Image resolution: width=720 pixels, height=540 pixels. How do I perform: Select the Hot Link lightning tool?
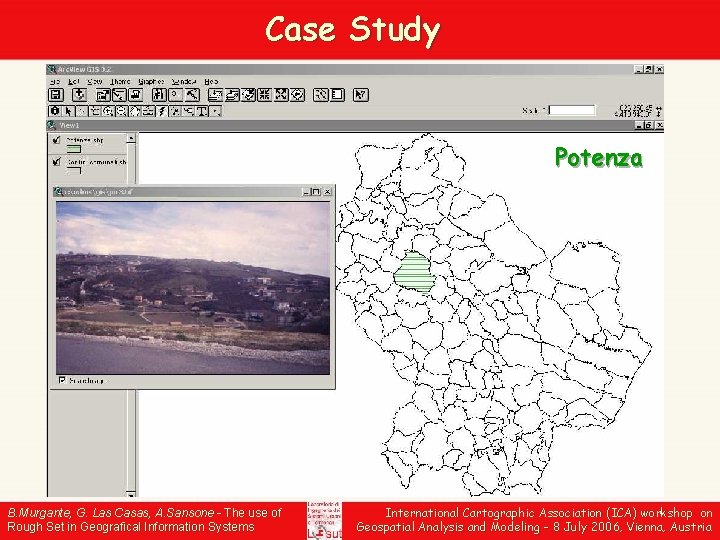[x=161, y=111]
